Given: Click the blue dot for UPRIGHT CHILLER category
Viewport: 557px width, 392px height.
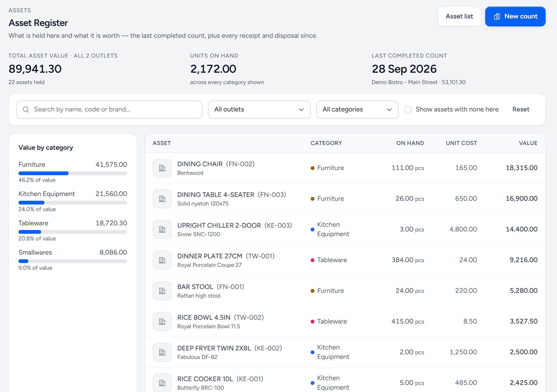Looking at the screenshot, I should 313,230.
